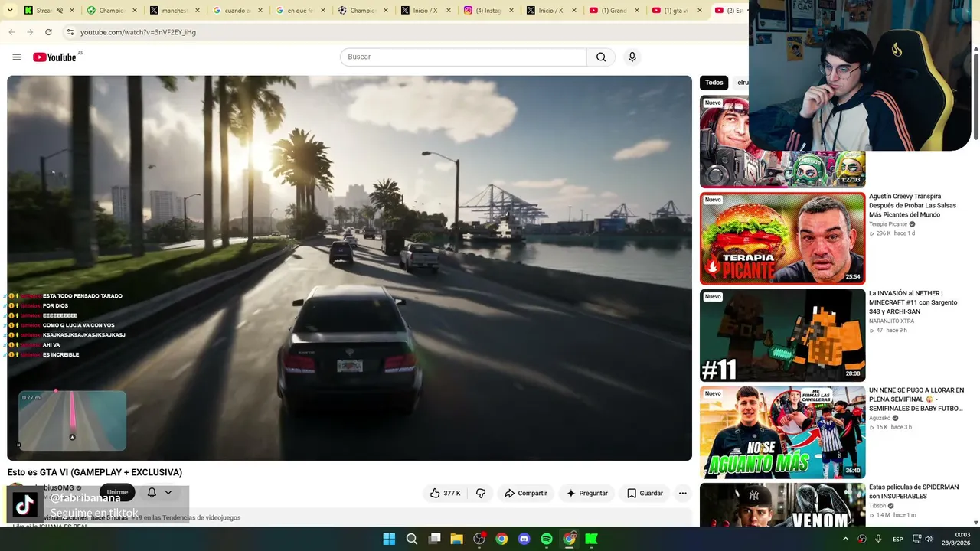980x551 pixels.
Task: Open Windows taskbar search
Action: coord(412,539)
